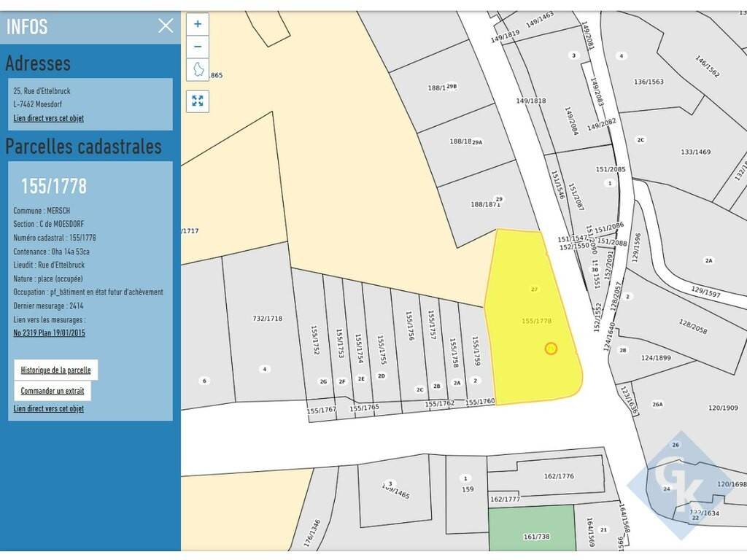This screenshot has width=747, height=560.
Task: Open direct link below Commander un extrait
Action: click(x=48, y=408)
